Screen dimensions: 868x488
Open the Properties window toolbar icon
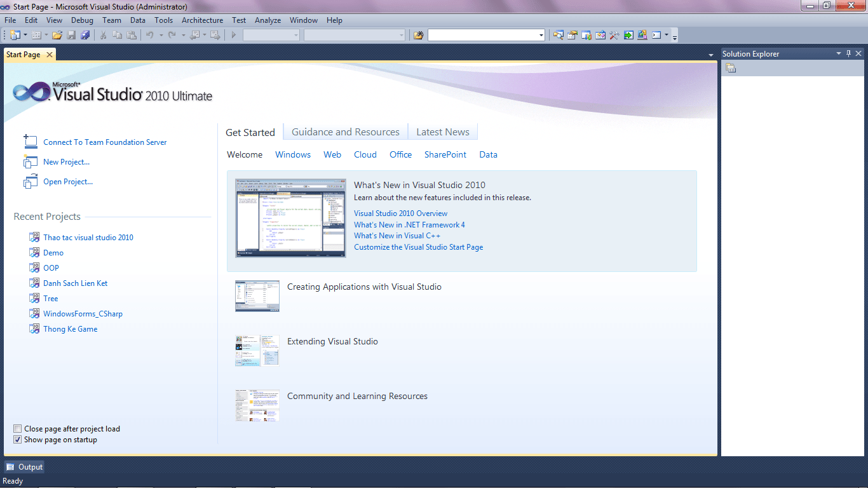tap(573, 35)
